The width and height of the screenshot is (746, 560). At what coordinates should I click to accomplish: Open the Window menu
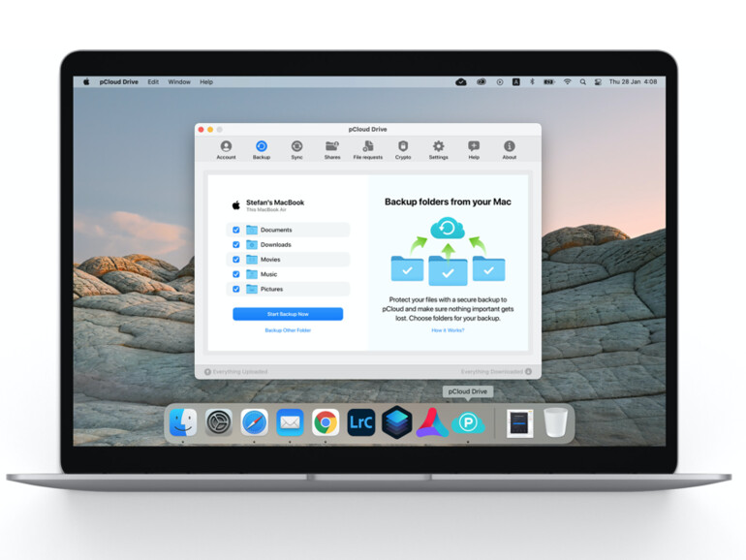click(179, 81)
